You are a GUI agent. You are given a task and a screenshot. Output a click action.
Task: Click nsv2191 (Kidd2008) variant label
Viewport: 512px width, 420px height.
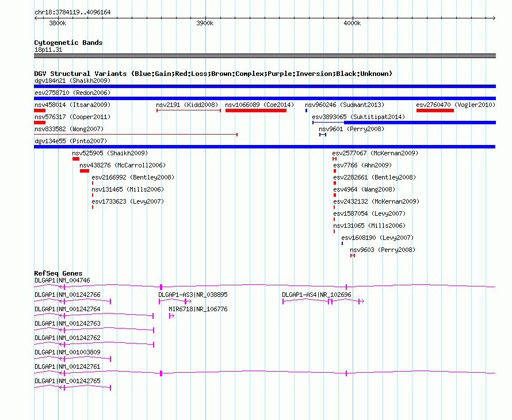(187, 105)
